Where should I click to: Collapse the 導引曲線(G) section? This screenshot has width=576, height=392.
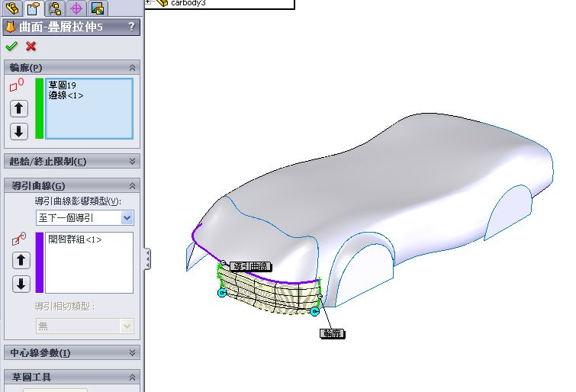click(x=132, y=186)
